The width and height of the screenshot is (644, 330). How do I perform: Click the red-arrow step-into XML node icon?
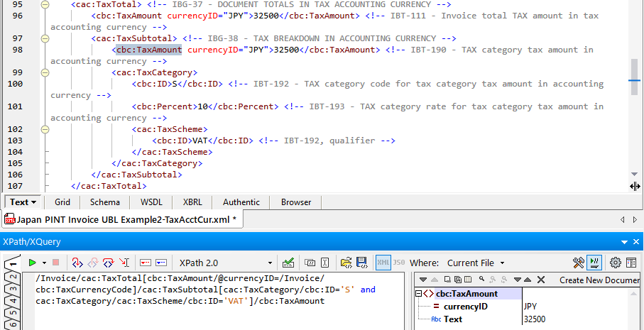click(77, 263)
